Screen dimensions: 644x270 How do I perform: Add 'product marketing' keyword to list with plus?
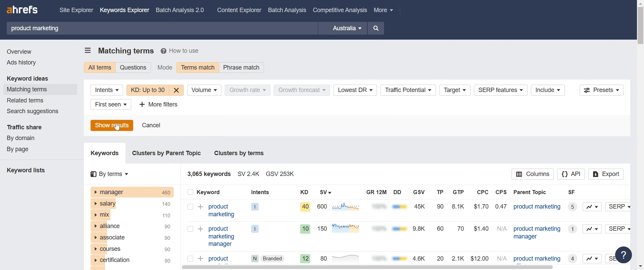coord(201,207)
